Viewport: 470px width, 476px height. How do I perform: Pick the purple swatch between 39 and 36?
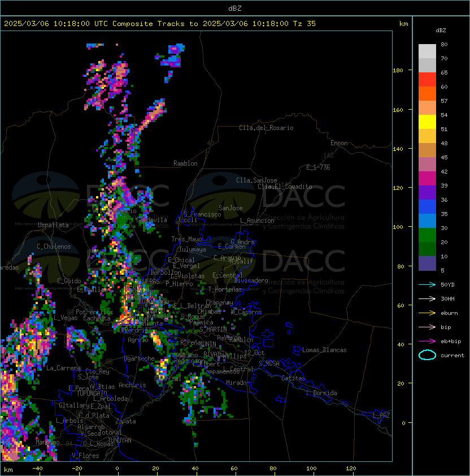tap(427, 193)
